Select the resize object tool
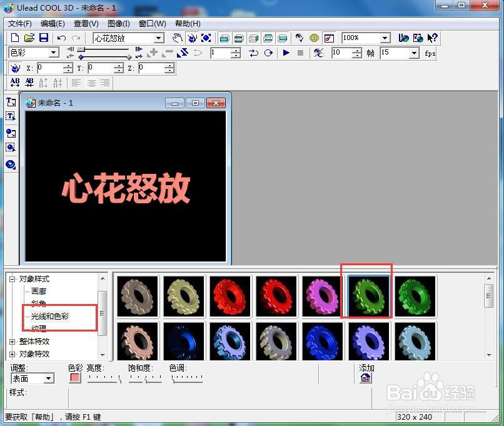504x426 pixels. point(206,38)
